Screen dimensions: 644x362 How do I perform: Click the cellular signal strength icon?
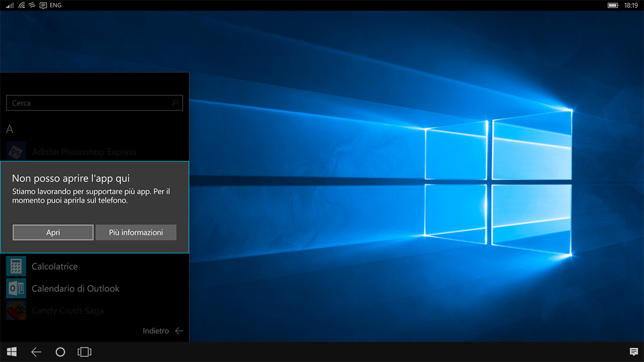click(x=10, y=5)
